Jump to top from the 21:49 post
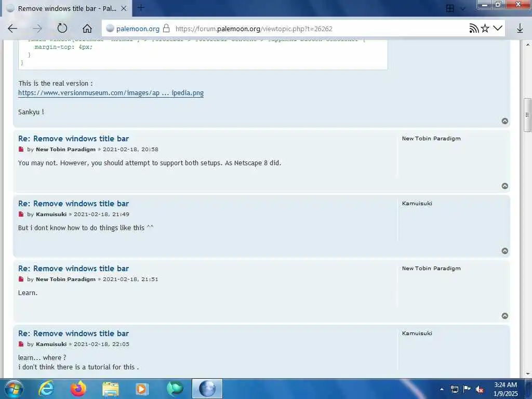532x399 pixels. tap(505, 251)
